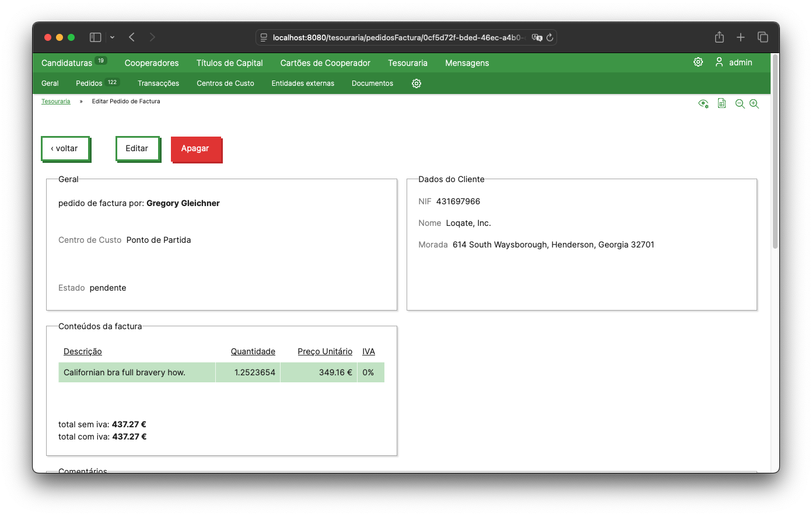Zoom in with the plus magnifier icon
Image resolution: width=812 pixels, height=516 pixels.
pyautogui.click(x=754, y=104)
